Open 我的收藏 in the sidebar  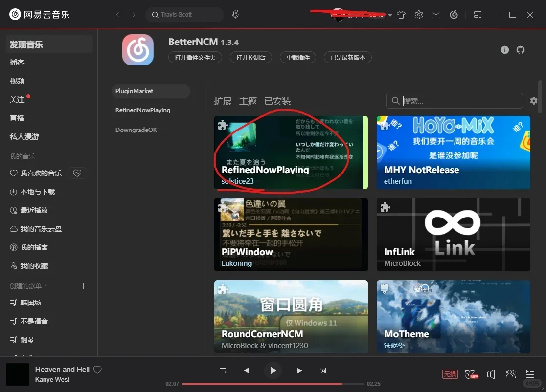(28, 266)
